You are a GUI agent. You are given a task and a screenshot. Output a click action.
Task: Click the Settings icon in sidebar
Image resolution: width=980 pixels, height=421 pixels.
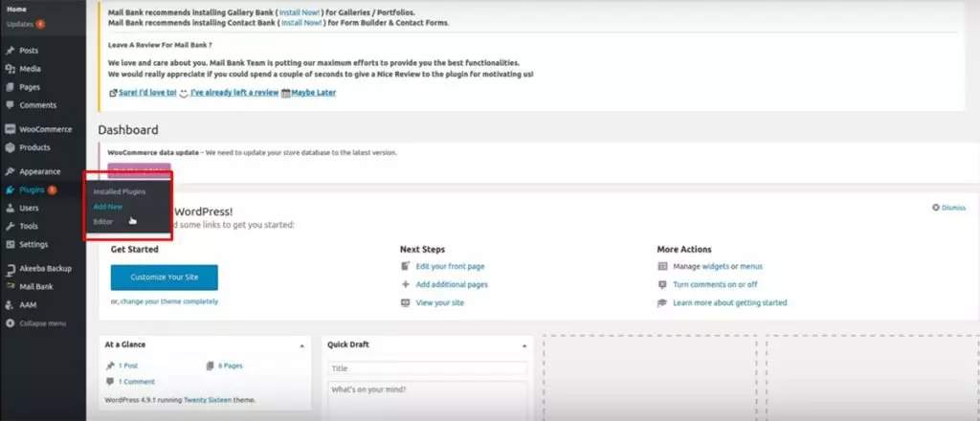pos(10,244)
